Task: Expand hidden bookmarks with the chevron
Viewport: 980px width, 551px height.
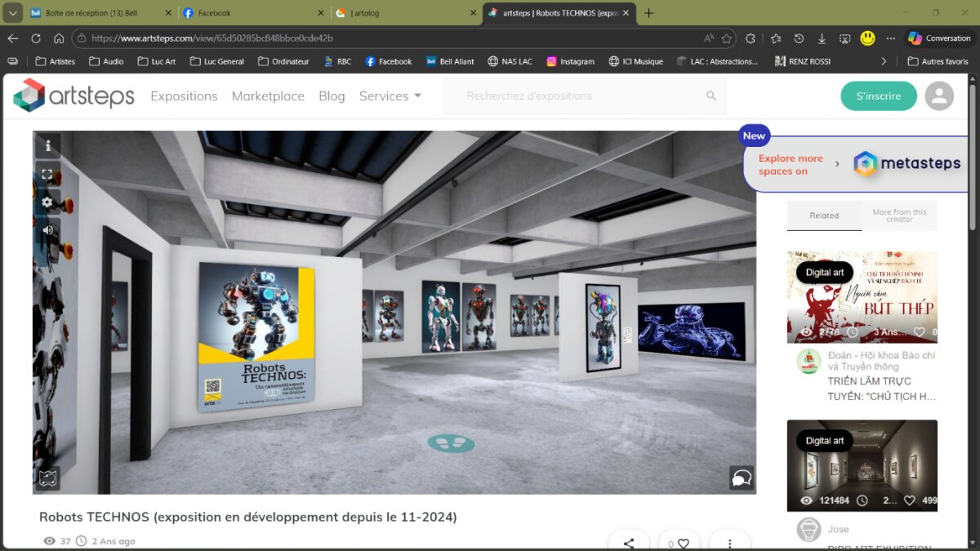Action: 884,60
